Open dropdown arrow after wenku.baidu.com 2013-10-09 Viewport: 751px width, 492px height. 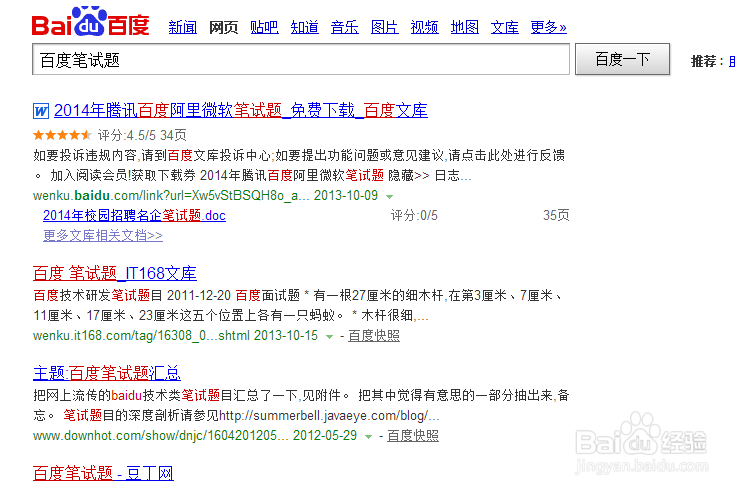coord(389,196)
